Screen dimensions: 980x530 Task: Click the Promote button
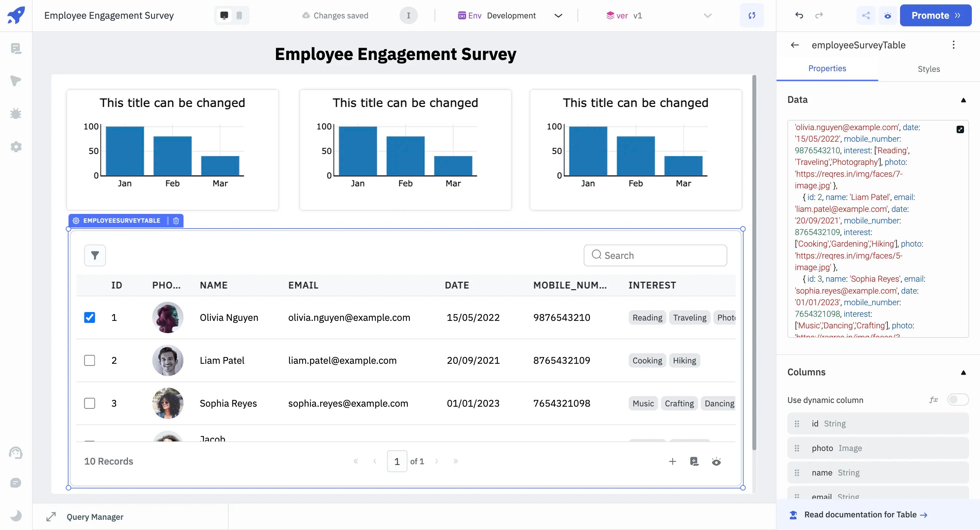[936, 15]
